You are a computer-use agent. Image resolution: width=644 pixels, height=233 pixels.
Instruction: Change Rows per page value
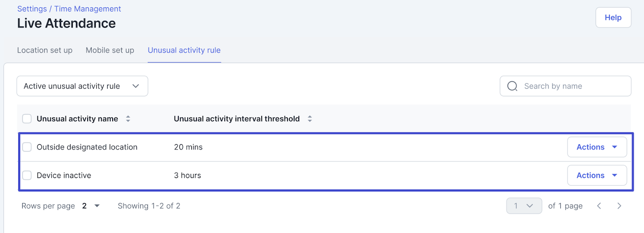point(91,206)
